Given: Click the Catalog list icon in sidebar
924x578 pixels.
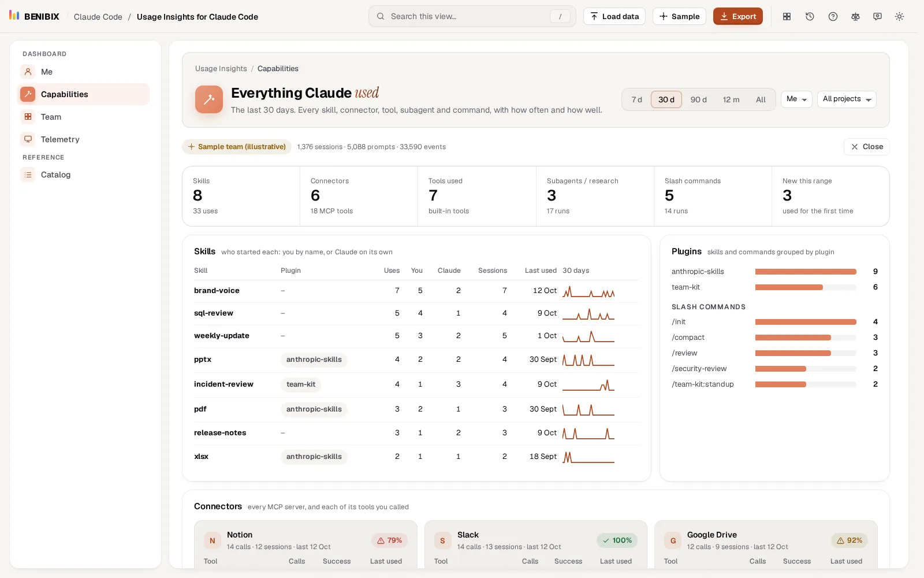Looking at the screenshot, I should (28, 175).
